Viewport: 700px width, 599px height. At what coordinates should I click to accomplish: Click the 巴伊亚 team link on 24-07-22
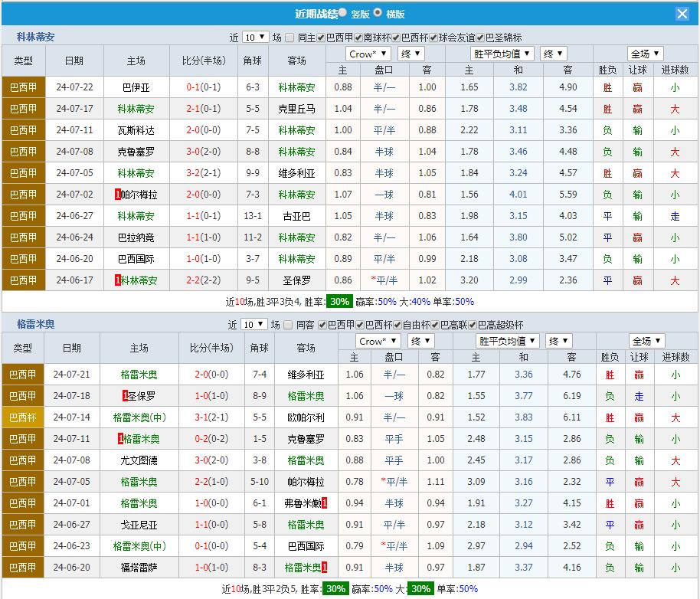point(136,87)
